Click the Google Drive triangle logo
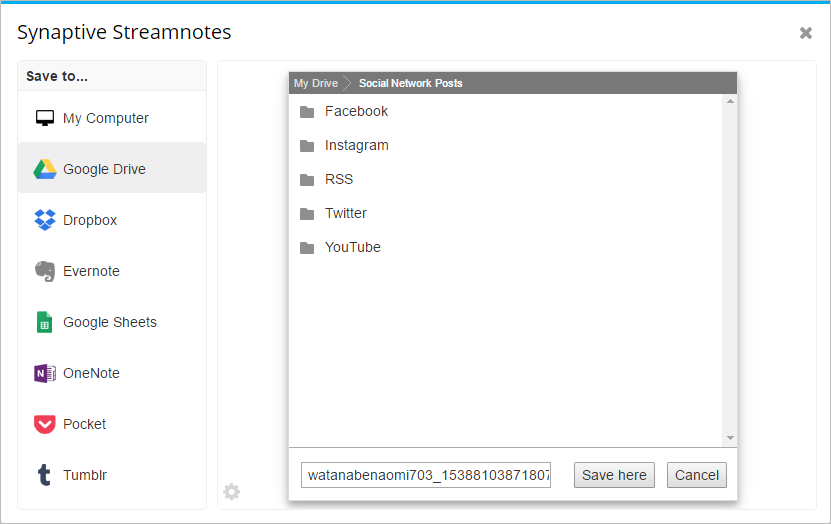This screenshot has height=524, width=831. point(45,169)
